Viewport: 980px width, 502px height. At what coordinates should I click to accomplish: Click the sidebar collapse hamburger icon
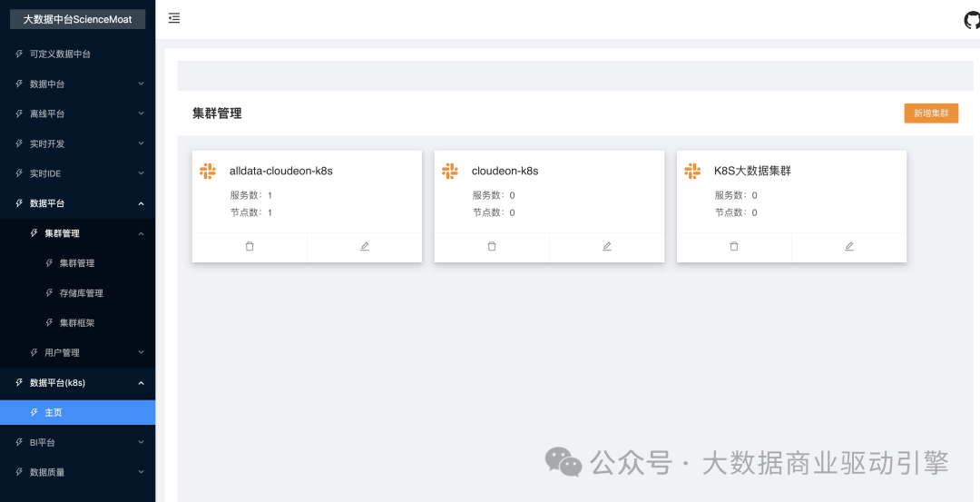(x=174, y=18)
